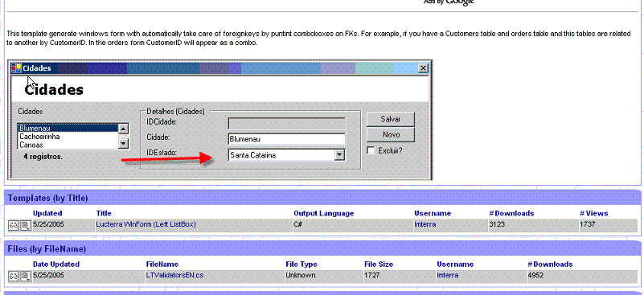The height and width of the screenshot is (295, 644).
Task: Sort files by the File Size header
Action: (x=379, y=264)
